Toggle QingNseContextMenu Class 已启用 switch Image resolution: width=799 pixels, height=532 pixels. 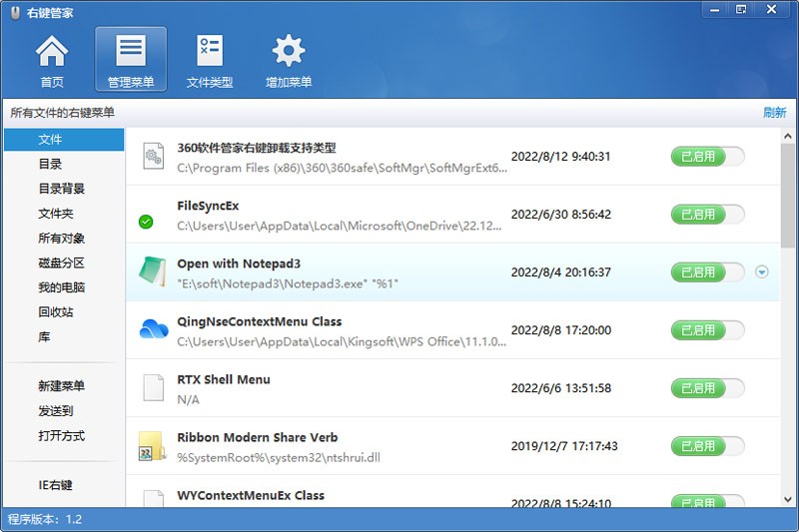[x=708, y=330]
